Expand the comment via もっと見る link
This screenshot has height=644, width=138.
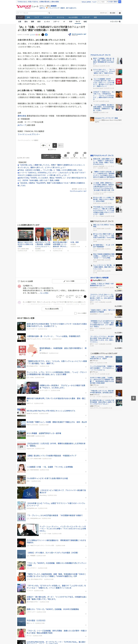pos(44,293)
